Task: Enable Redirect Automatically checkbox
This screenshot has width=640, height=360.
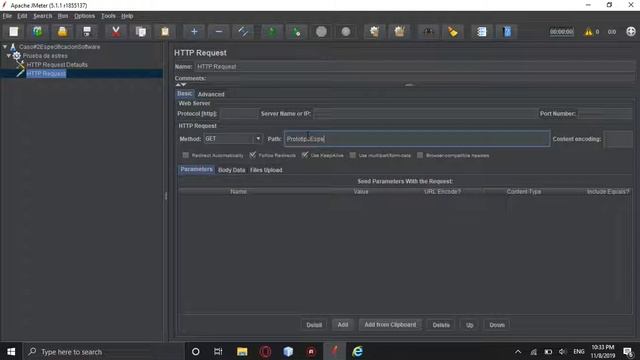Action: tap(186, 155)
